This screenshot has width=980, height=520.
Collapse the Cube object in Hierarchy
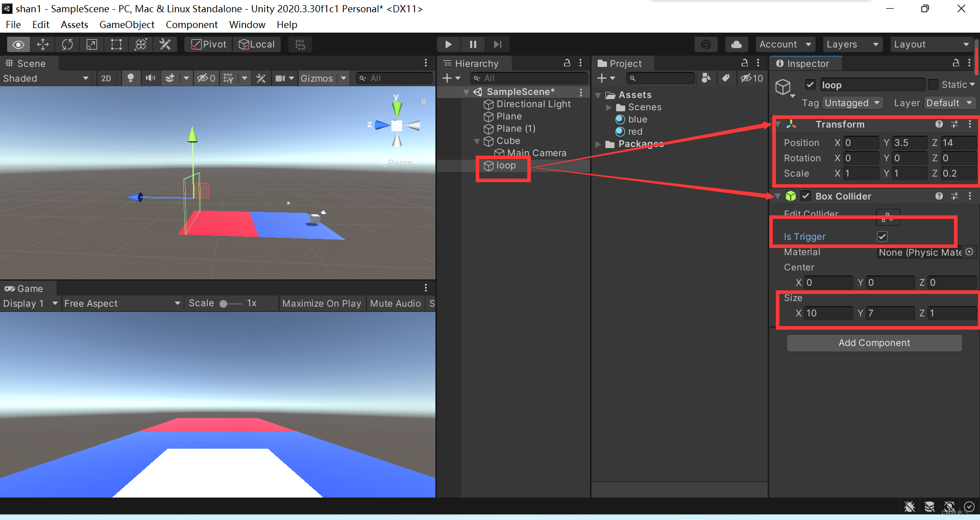[x=477, y=141]
